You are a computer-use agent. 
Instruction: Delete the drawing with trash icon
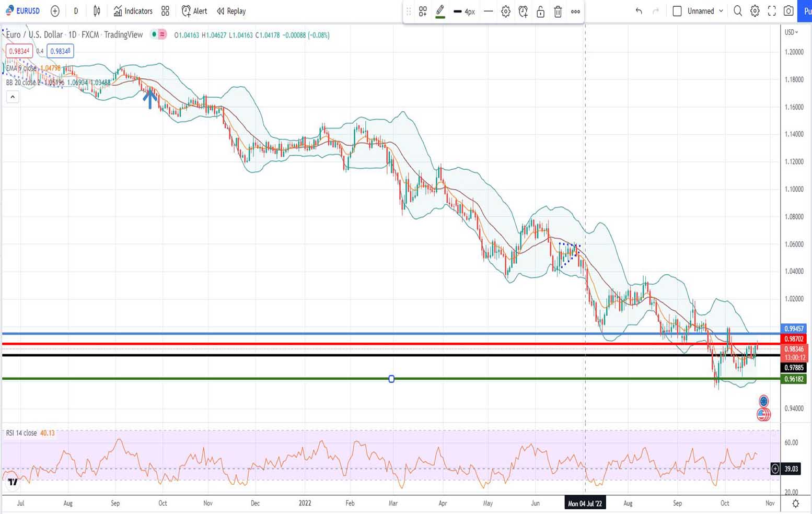coord(558,11)
